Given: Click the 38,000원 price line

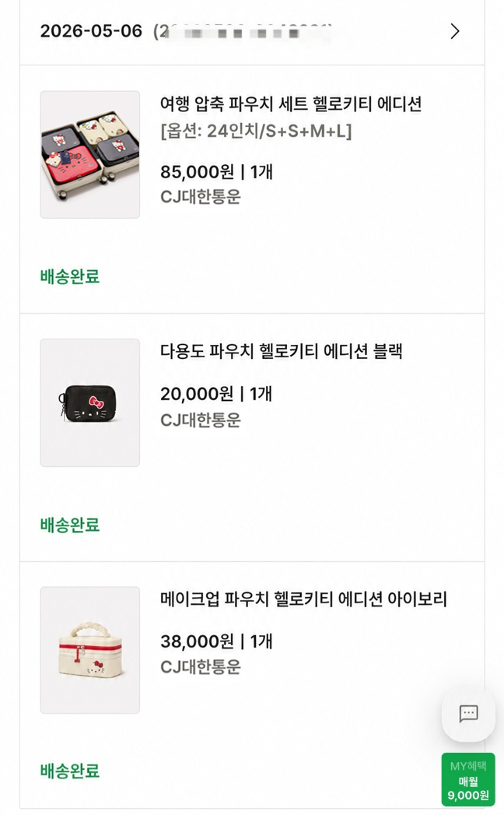Looking at the screenshot, I should [216, 641].
